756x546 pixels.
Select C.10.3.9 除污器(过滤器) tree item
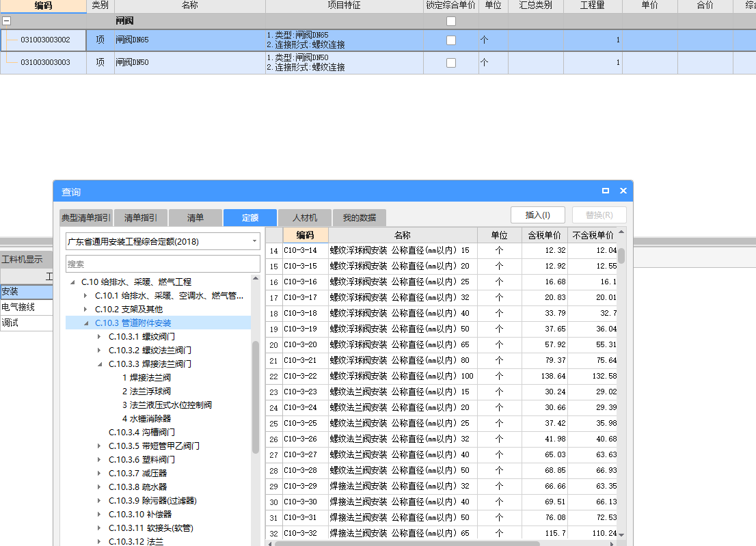pyautogui.click(x=152, y=501)
